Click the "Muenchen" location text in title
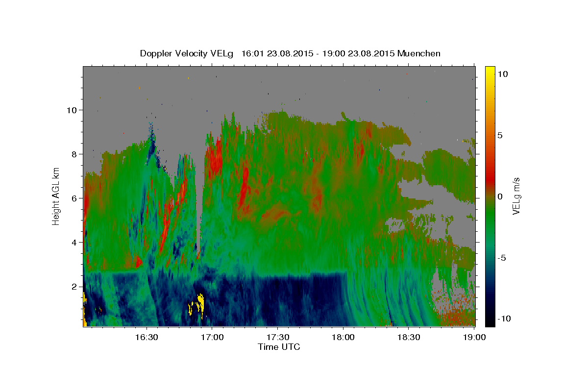Screen dimensions: 588x392 419,53
